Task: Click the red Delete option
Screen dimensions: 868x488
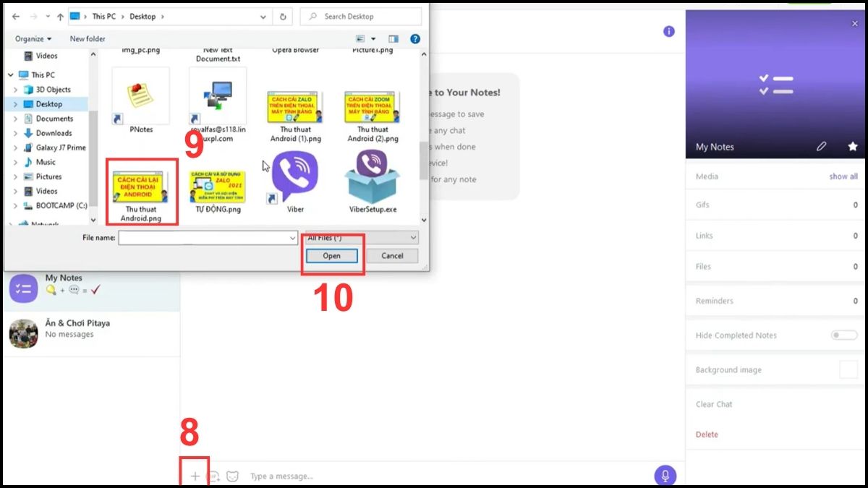Action: 707,434
